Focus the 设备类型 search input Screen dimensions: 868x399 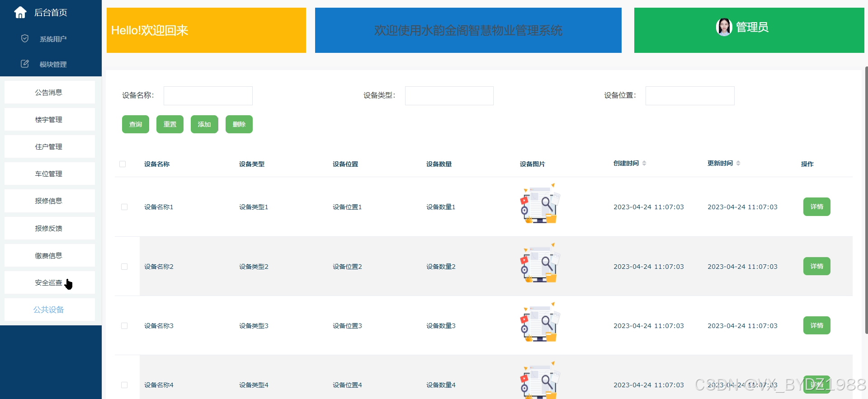click(449, 96)
